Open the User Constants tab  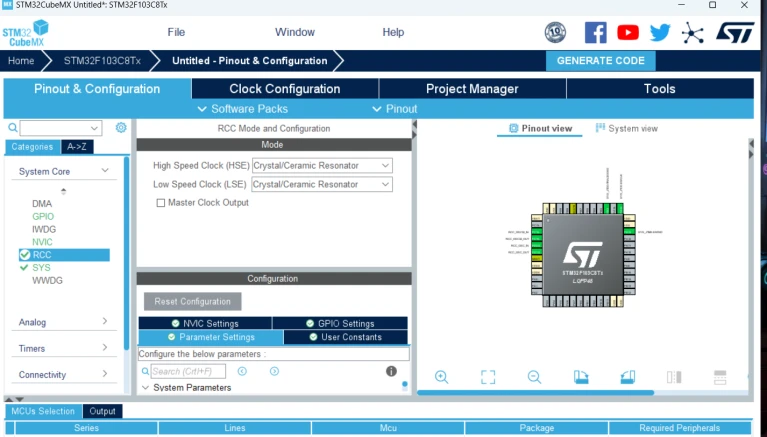(345, 337)
